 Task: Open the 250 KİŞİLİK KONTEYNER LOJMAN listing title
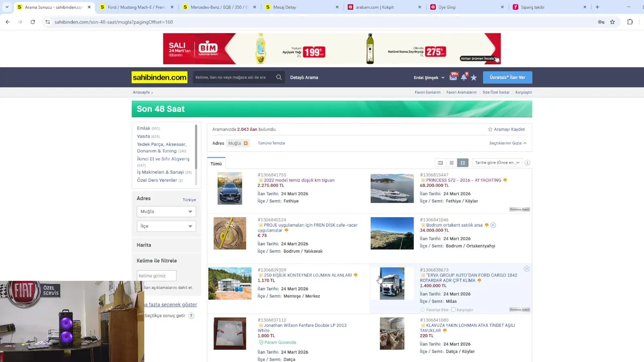[307, 276]
